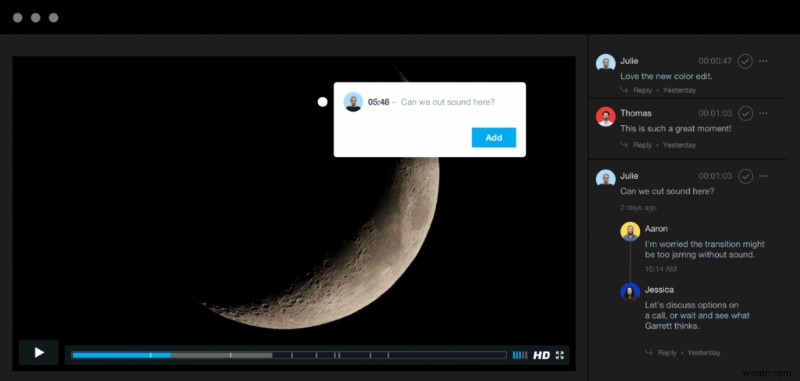Select the comment text 'Love the new color edit.'
The width and height of the screenshot is (800, 381).
pyautogui.click(x=666, y=77)
